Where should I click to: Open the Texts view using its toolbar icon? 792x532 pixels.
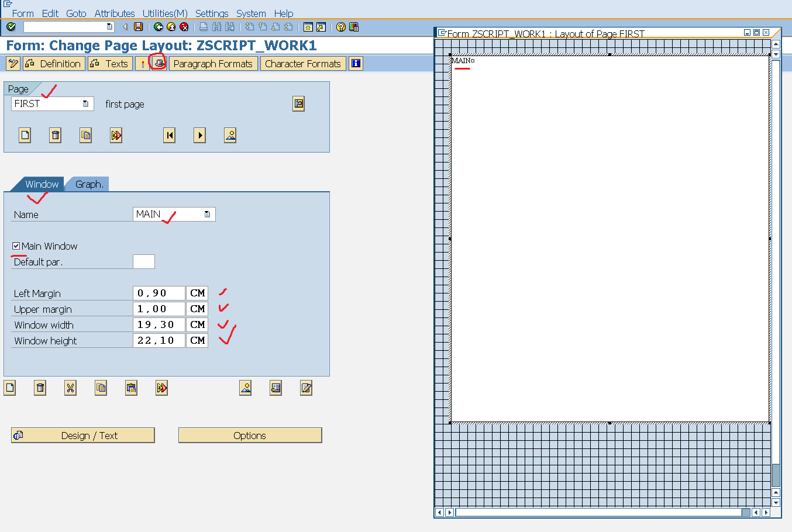click(x=109, y=63)
